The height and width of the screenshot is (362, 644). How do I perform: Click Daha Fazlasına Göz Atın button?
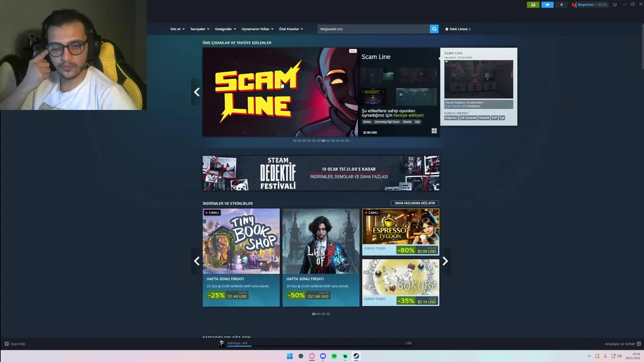[415, 203]
